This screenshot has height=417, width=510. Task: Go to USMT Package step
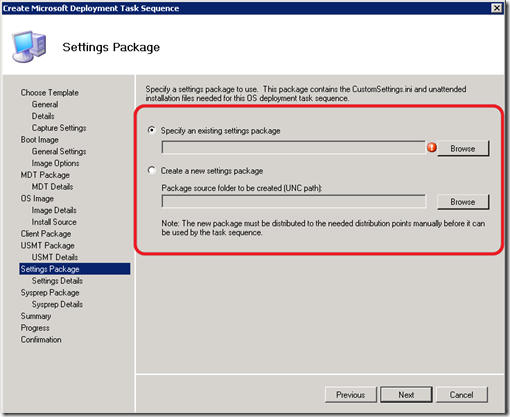pyautogui.click(x=47, y=245)
